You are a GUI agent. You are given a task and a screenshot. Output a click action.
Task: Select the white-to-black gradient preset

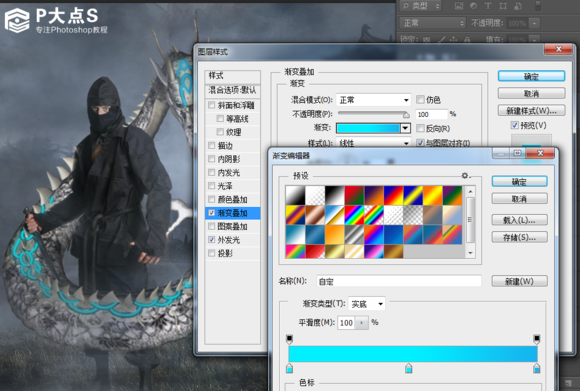295,195
